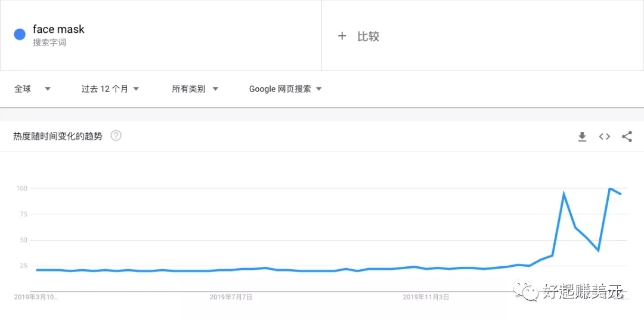Viewport: 644px width, 320px height.
Task: Click the highest peak at 100 on the chart
Action: 610,189
